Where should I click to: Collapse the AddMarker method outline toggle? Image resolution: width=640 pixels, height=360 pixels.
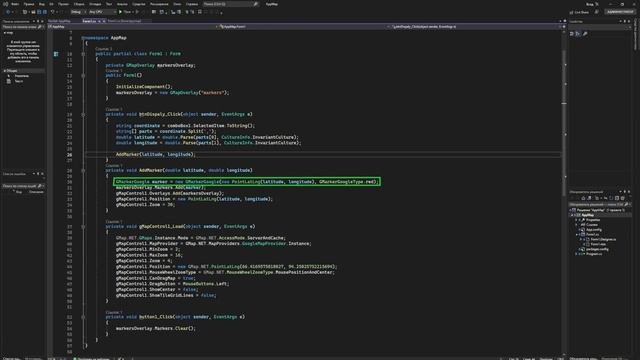click(x=83, y=170)
